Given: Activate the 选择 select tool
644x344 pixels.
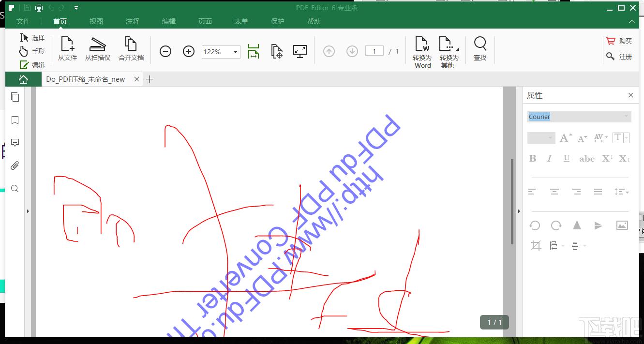Looking at the screenshot, I should pyautogui.click(x=32, y=38).
